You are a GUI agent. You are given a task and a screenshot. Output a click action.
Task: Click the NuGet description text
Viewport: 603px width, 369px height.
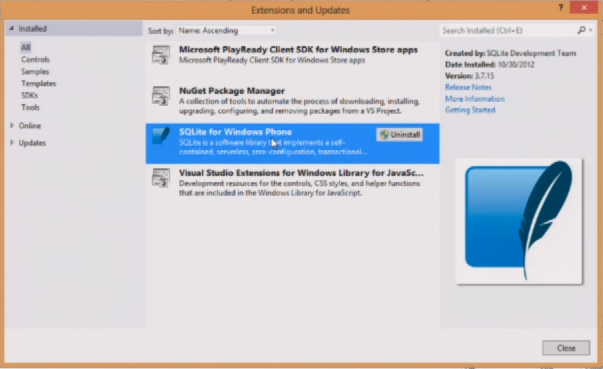(x=299, y=106)
